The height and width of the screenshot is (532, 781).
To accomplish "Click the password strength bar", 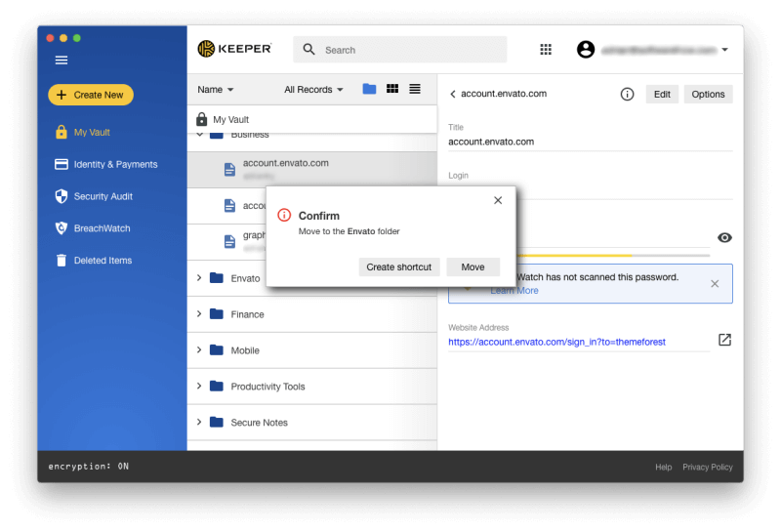I will pos(614,255).
